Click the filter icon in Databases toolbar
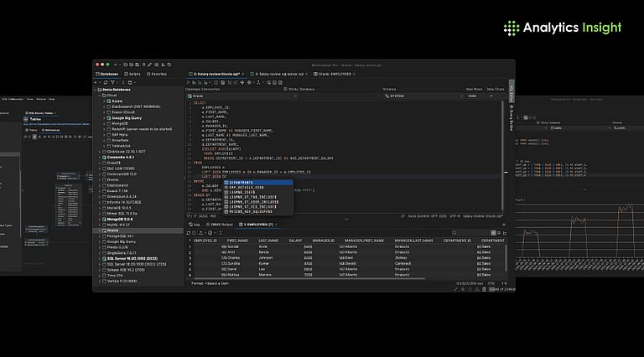 [x=112, y=82]
